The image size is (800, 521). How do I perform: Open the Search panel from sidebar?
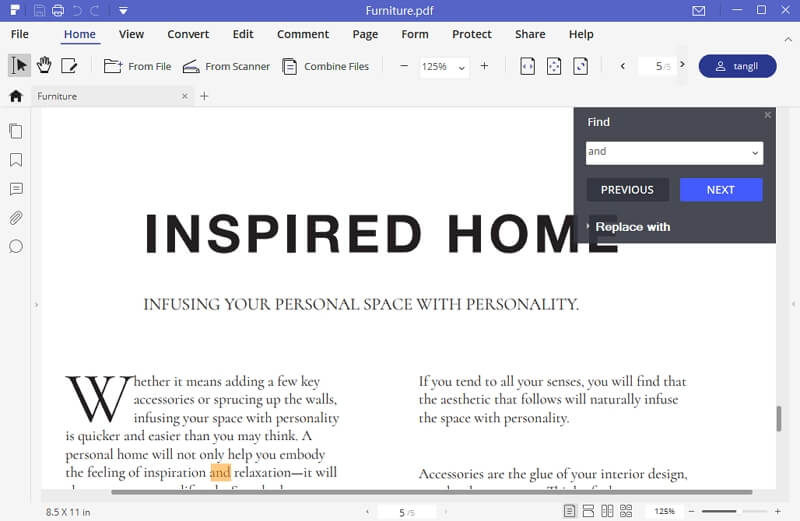pyautogui.click(x=16, y=246)
